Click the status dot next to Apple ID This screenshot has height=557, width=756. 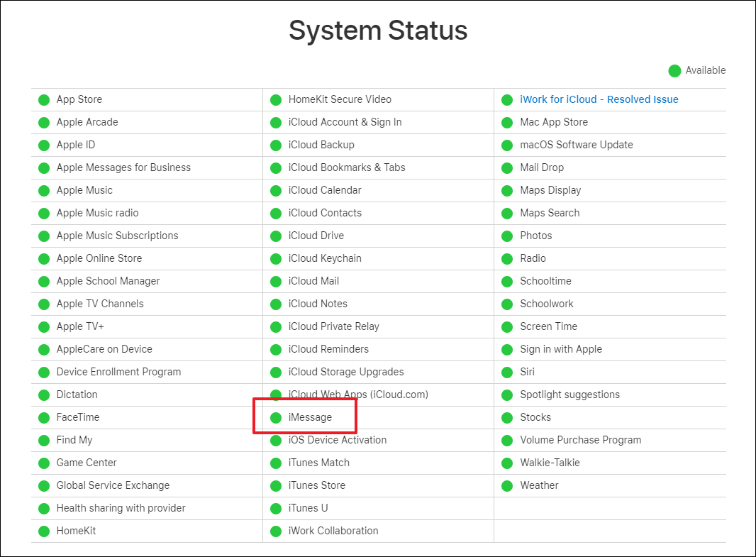pyautogui.click(x=44, y=145)
